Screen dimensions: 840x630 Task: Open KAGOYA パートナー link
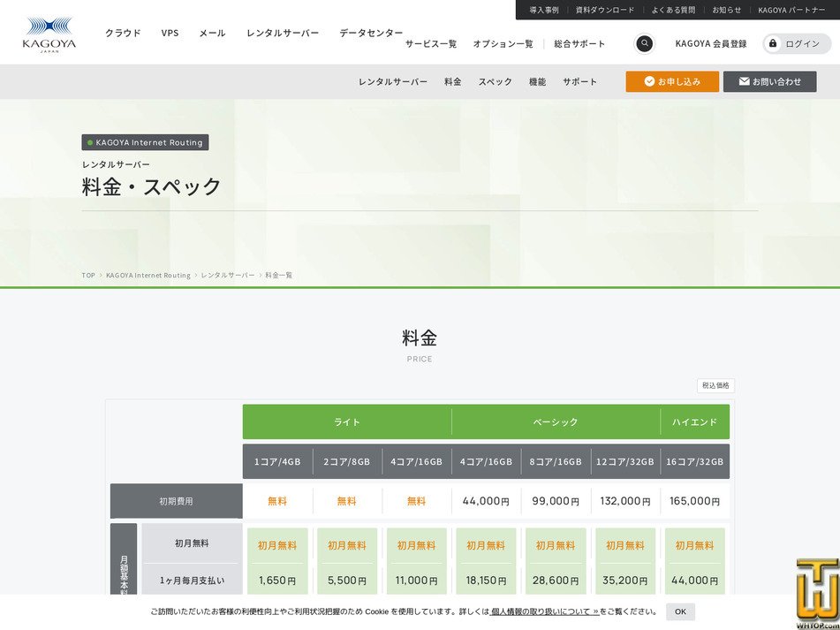pyautogui.click(x=791, y=10)
